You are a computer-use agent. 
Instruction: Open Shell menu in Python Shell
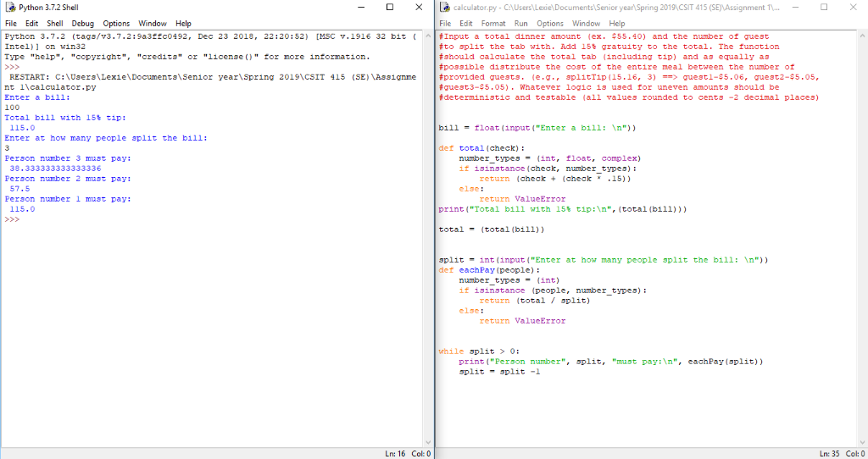55,23
